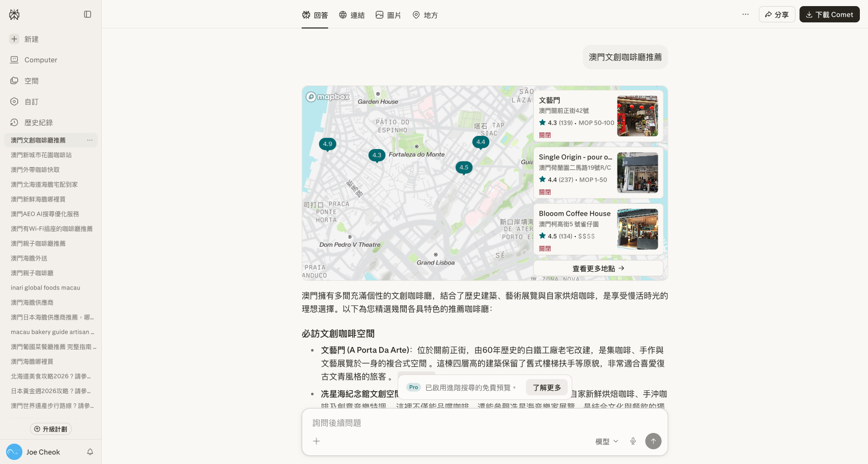This screenshot has height=464, width=868.
Task: Click the Mapbox logo on map
Action: coord(328,97)
